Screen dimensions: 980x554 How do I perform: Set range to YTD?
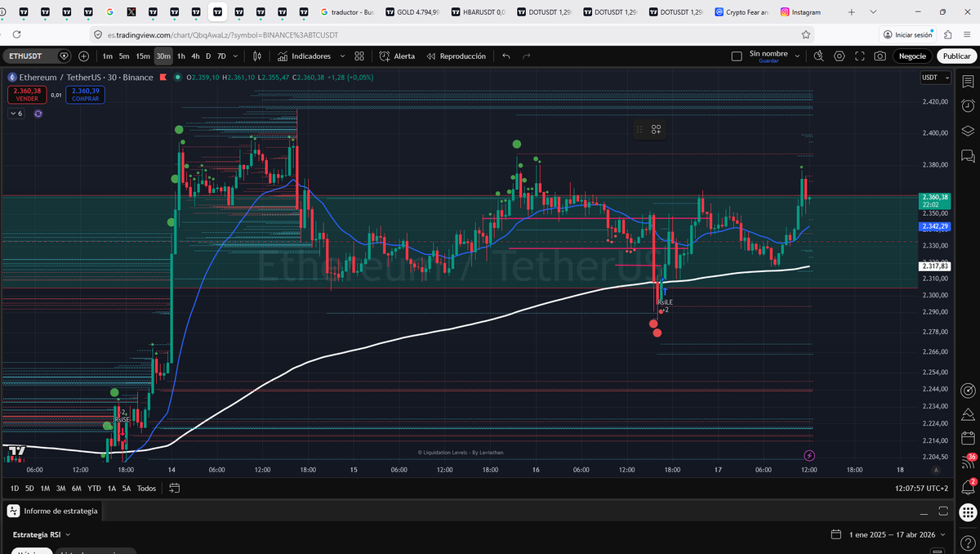[x=95, y=488]
